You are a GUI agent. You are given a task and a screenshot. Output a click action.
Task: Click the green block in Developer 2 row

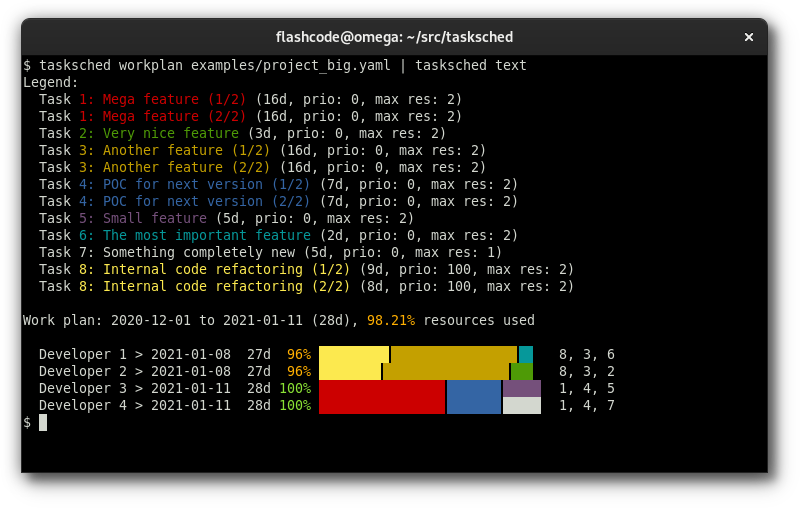click(x=522, y=371)
